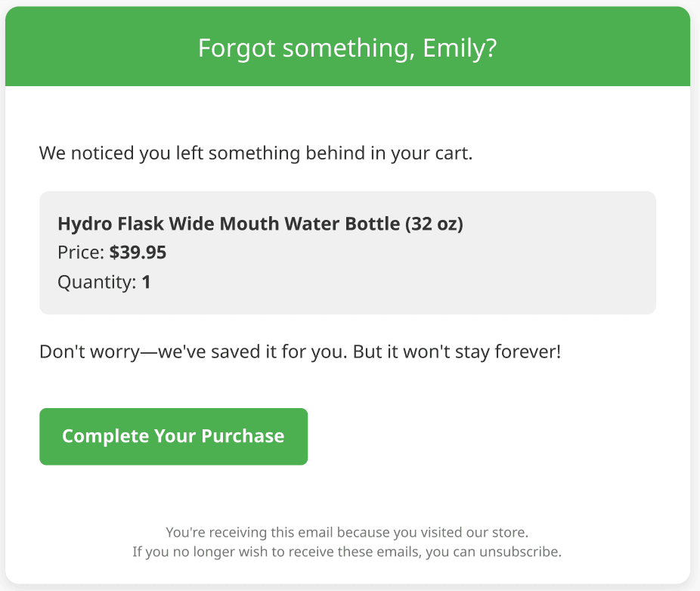The image size is (700, 591).
Task: Click the Quantity value 1
Action: pyautogui.click(x=146, y=282)
